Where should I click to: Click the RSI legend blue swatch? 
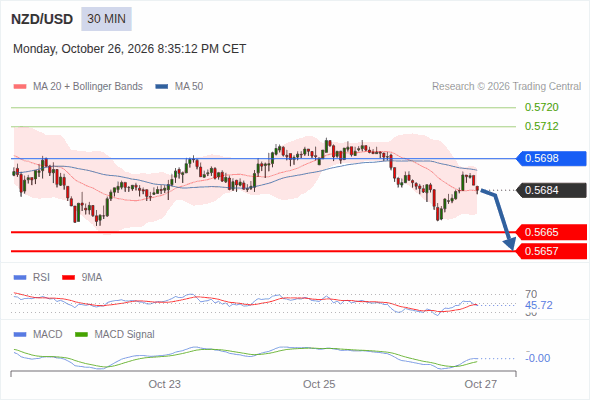click(x=20, y=278)
